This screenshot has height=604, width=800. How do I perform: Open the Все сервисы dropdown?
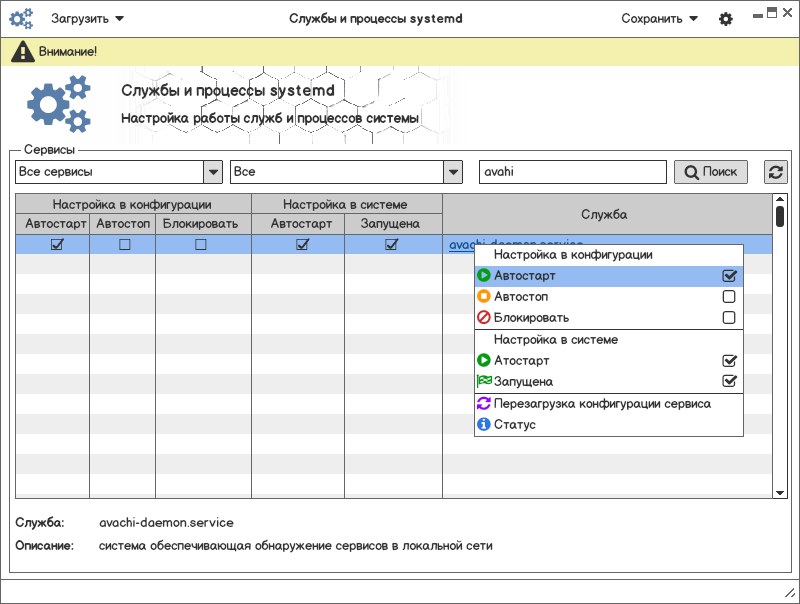(212, 172)
